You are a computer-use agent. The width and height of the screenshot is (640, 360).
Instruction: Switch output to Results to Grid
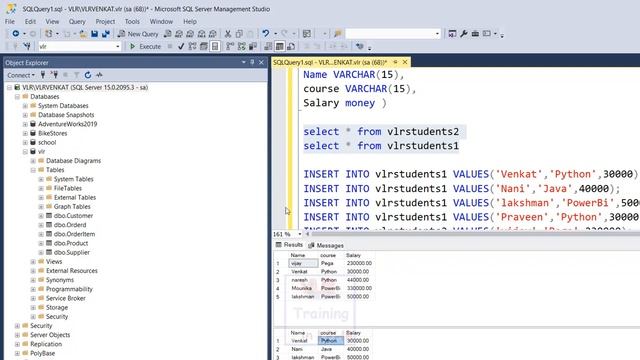coord(280,47)
